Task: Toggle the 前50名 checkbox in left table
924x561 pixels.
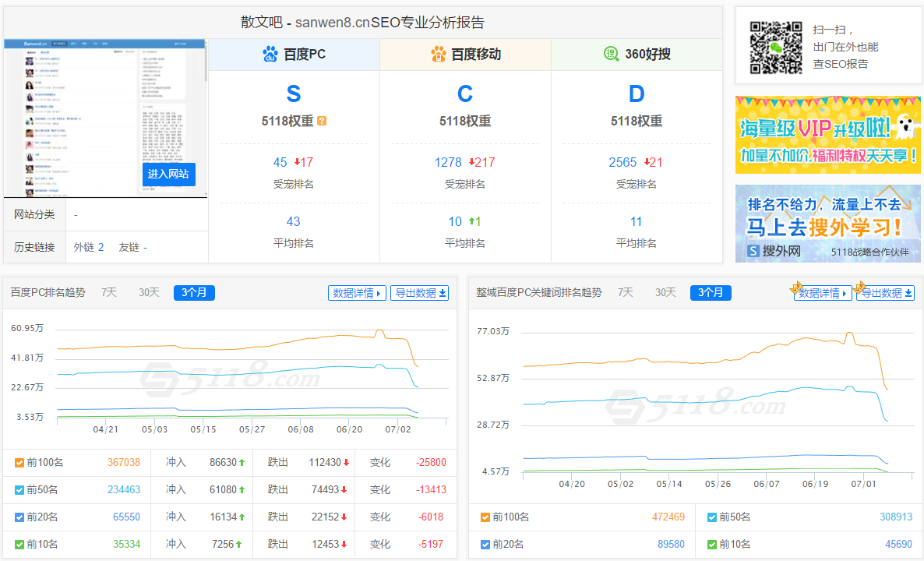Action: coord(19,490)
